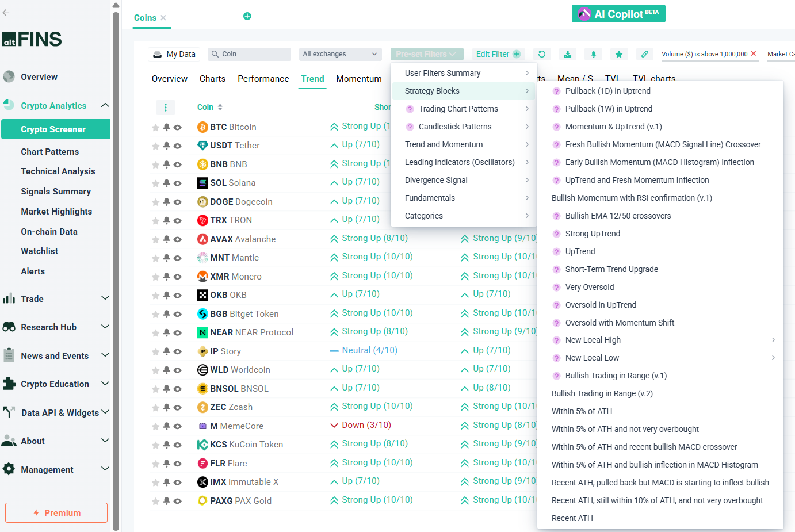Open the All exchanges dropdown
The width and height of the screenshot is (795, 532).
[340, 54]
